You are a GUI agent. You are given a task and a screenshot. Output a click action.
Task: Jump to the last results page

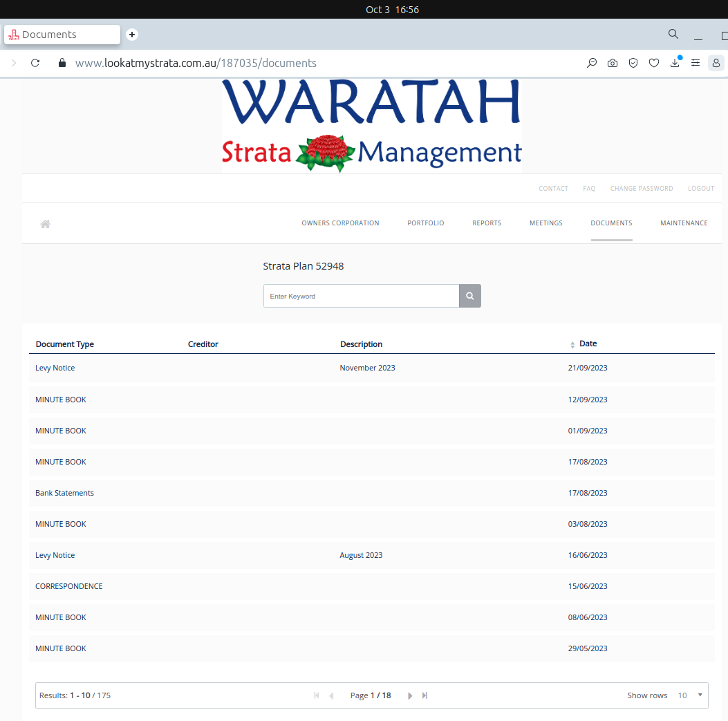pos(424,695)
